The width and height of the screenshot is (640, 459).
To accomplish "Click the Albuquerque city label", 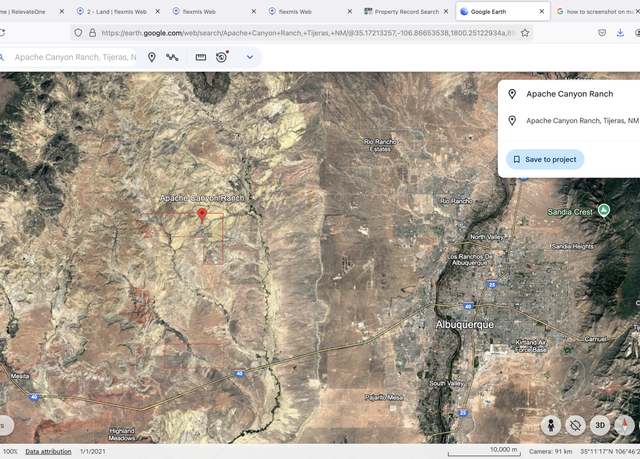I will pyautogui.click(x=464, y=325).
